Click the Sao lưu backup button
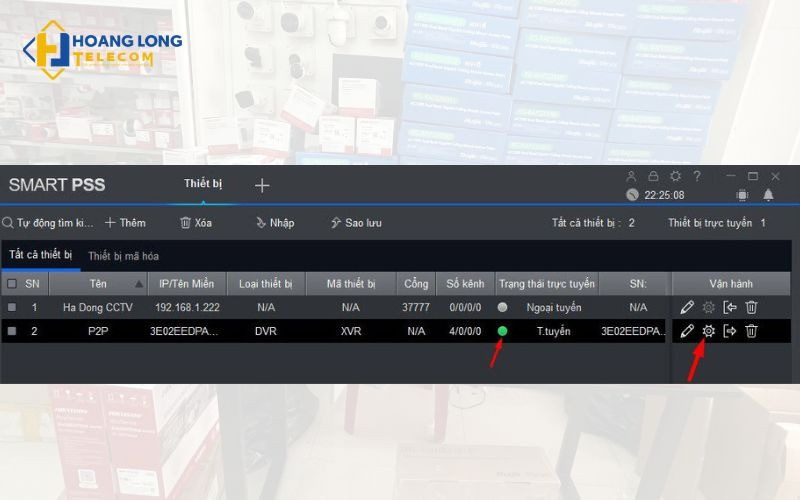 (356, 223)
